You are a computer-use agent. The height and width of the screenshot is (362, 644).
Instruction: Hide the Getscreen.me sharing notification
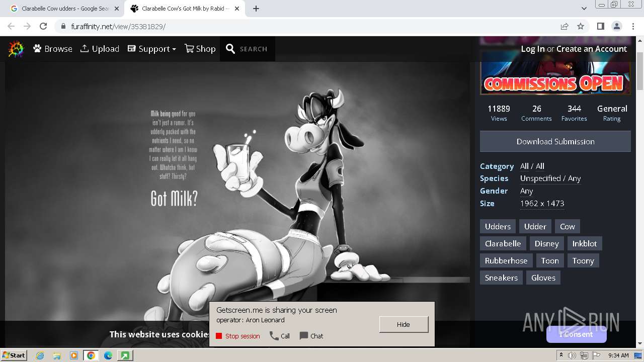[404, 324]
